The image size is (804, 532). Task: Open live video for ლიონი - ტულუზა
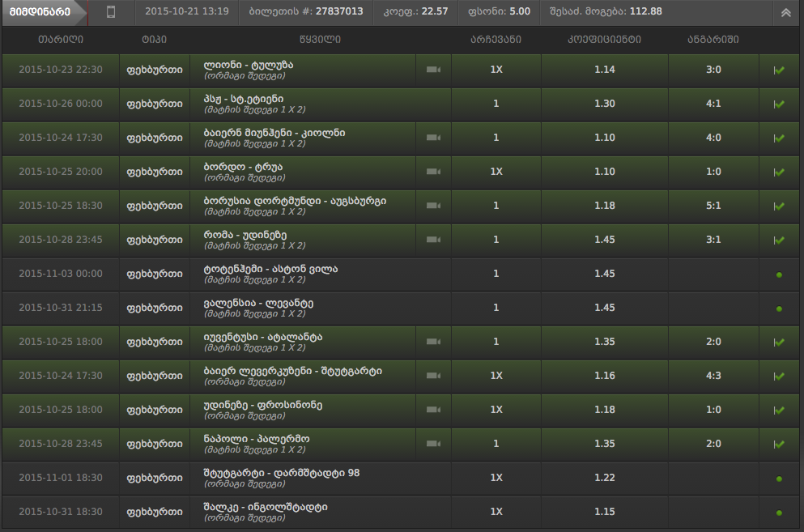coord(433,70)
